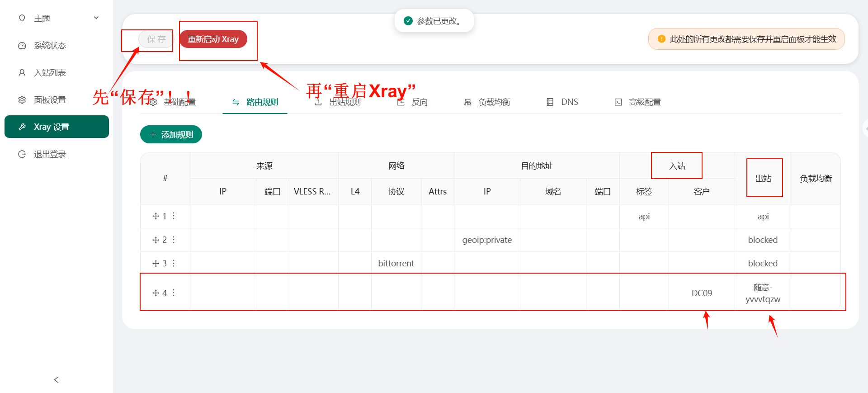Open 系统状态 in the sidebar

tap(57, 46)
